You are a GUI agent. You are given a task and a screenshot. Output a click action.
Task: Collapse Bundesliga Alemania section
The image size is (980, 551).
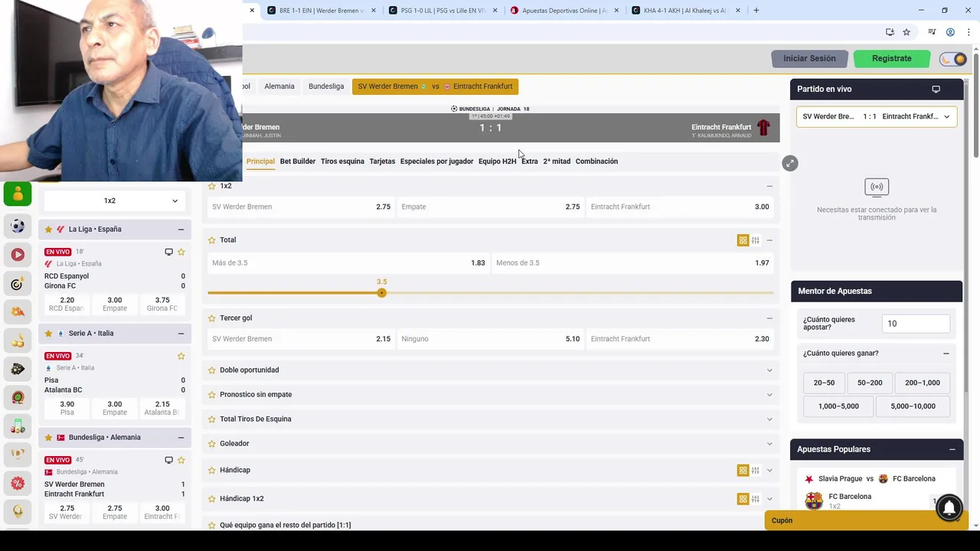181,437
